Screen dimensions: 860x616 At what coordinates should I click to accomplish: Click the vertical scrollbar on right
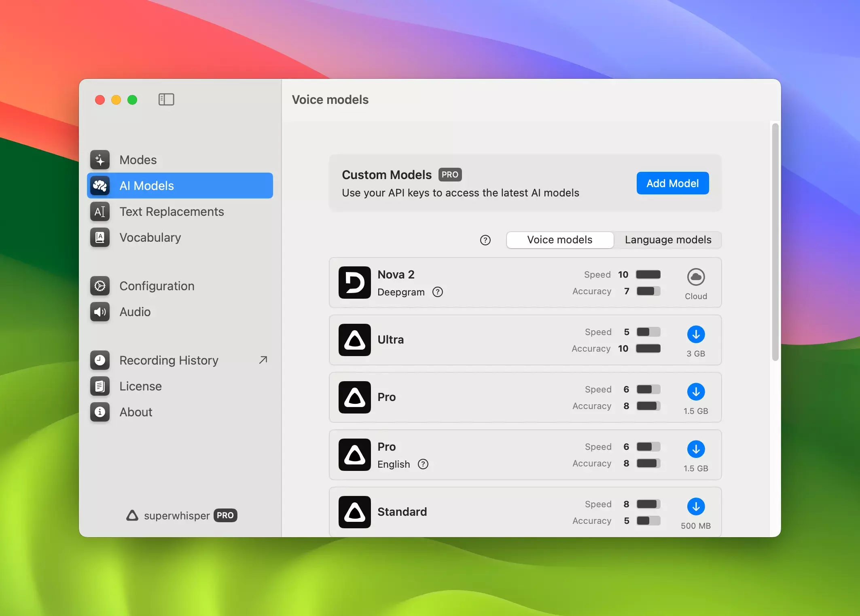(775, 243)
